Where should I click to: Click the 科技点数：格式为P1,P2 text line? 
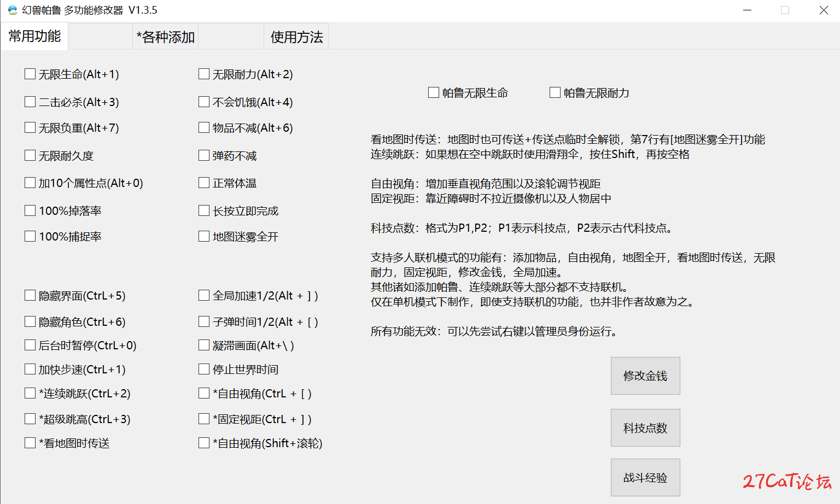[522, 228]
